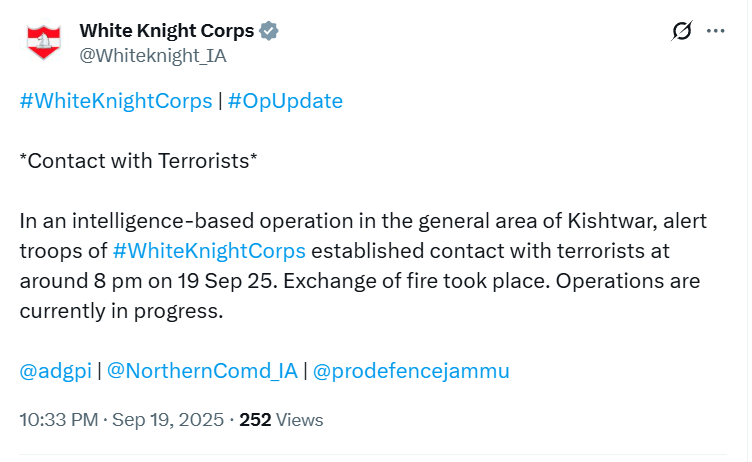This screenshot has width=752, height=462.
Task: Open the top-line #WhiteKnightCorps hashtag
Action: pyautogui.click(x=116, y=101)
